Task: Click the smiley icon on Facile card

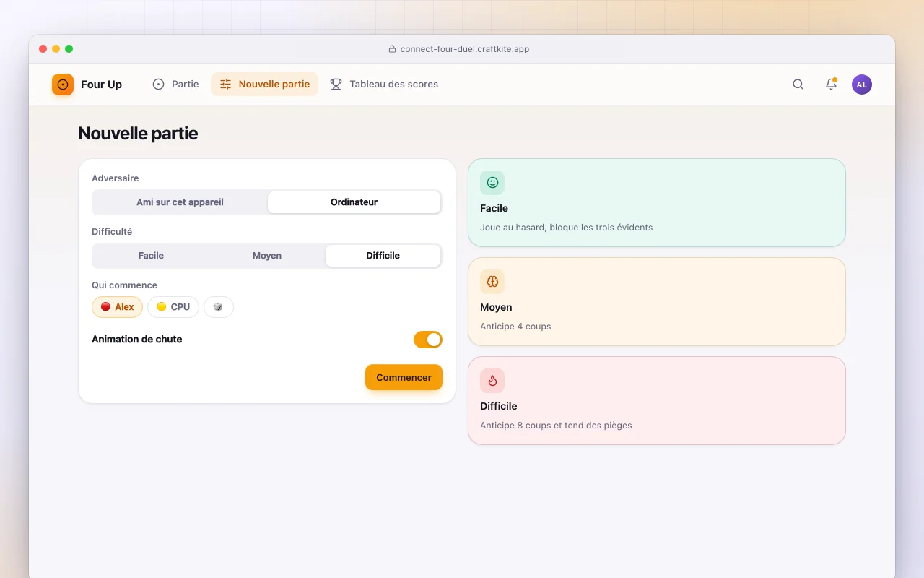Action: click(492, 183)
